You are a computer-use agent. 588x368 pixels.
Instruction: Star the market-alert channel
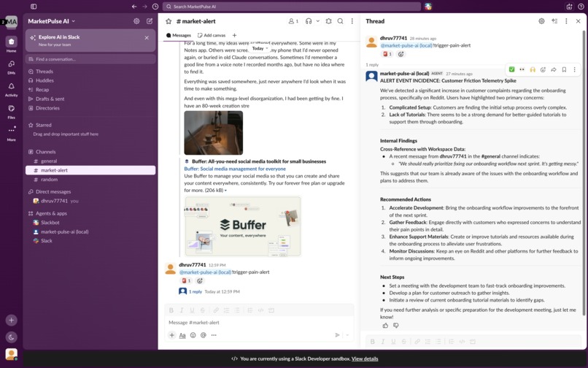coord(169,21)
